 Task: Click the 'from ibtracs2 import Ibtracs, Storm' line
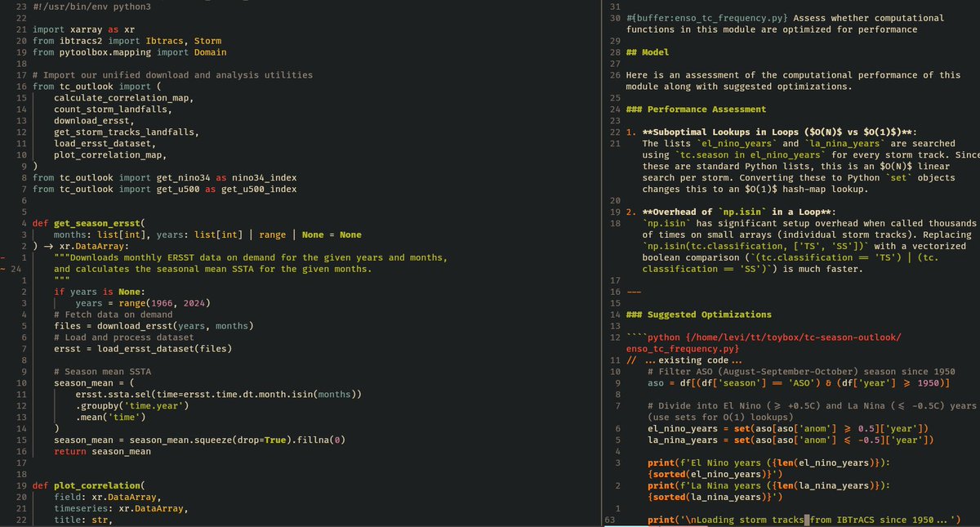(x=127, y=40)
